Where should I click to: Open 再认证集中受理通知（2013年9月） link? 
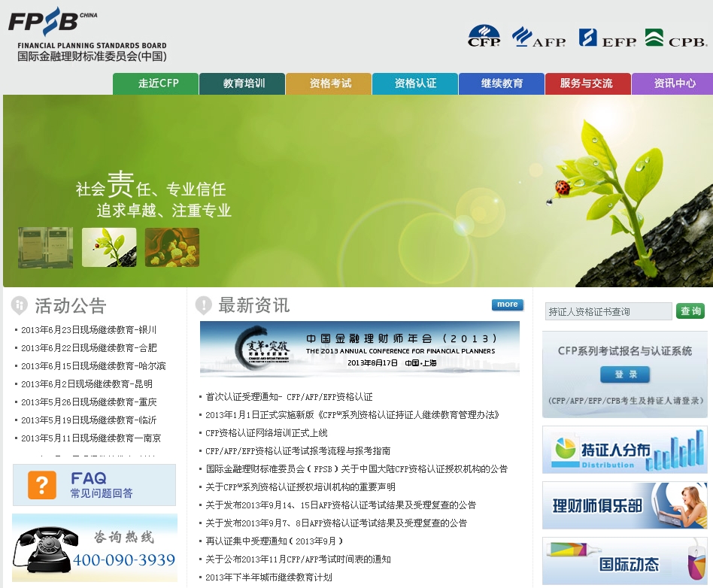(275, 541)
